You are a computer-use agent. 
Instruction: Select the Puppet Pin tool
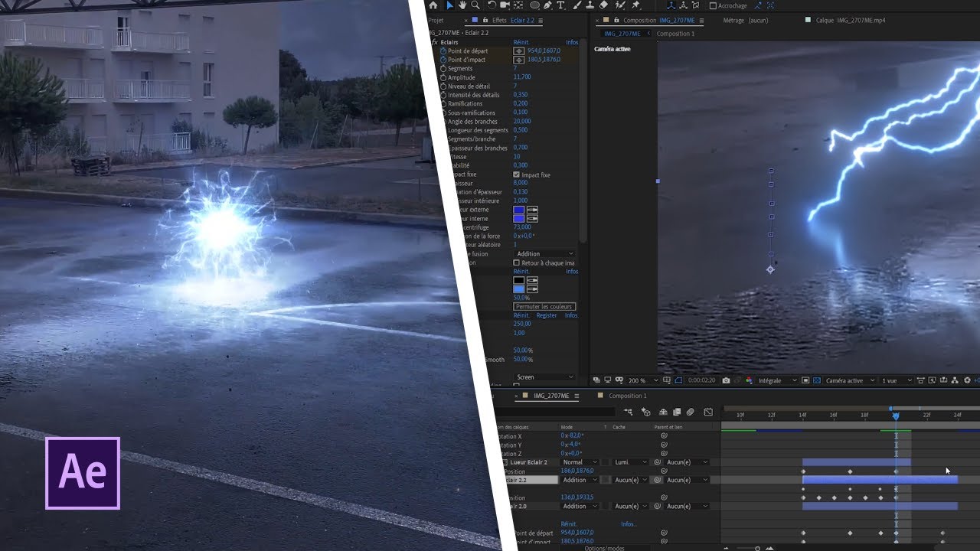pyautogui.click(x=635, y=5)
